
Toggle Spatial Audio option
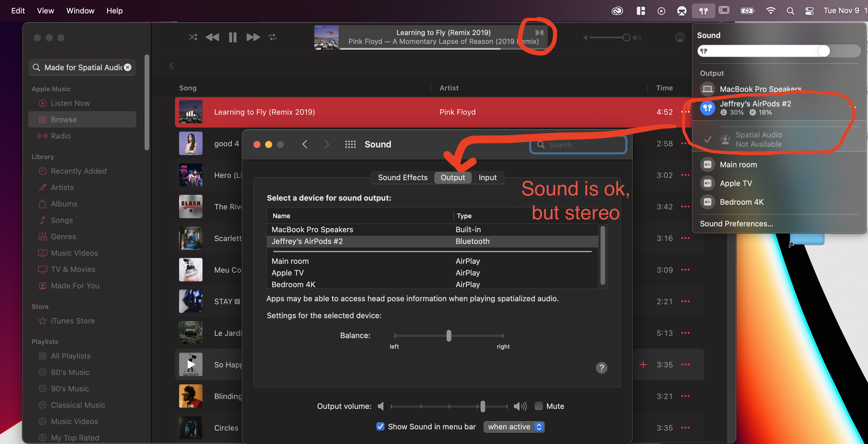pyautogui.click(x=758, y=140)
